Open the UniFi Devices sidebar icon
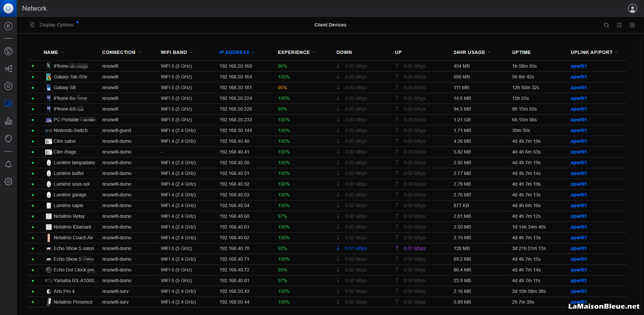The image size is (644, 315). pyautogui.click(x=8, y=86)
